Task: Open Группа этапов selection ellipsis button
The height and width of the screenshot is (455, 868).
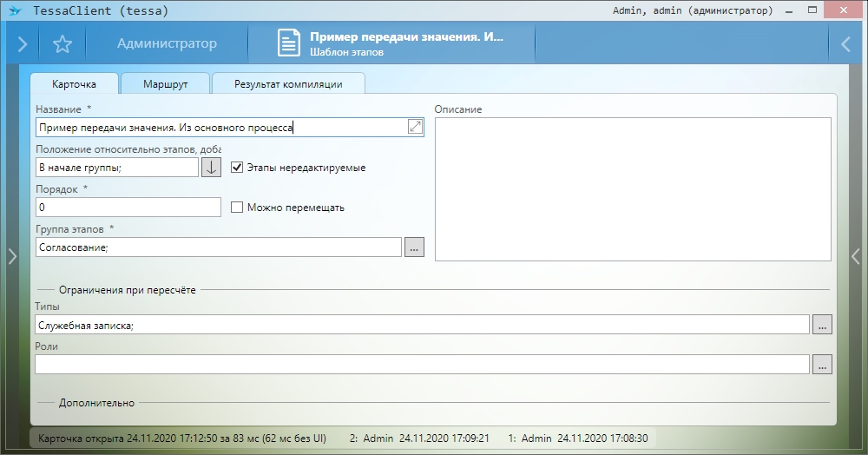Action: tap(414, 247)
